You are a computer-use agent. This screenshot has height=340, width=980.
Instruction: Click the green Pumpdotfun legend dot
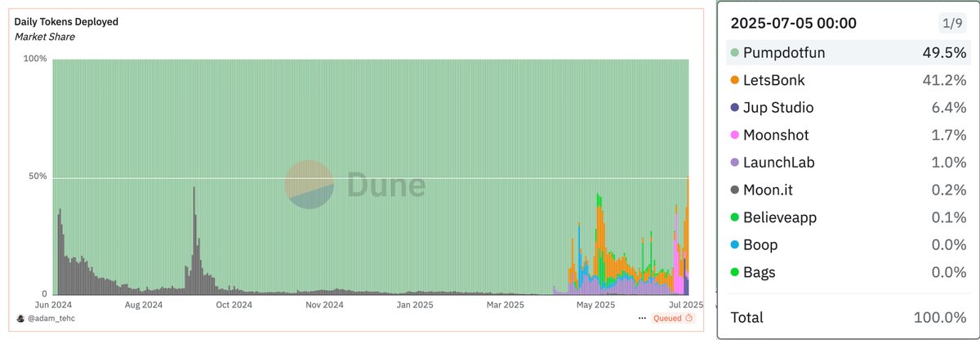(735, 52)
